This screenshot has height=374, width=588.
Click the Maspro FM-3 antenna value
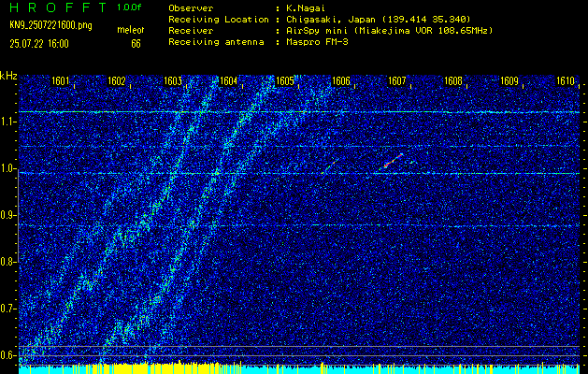click(x=317, y=42)
